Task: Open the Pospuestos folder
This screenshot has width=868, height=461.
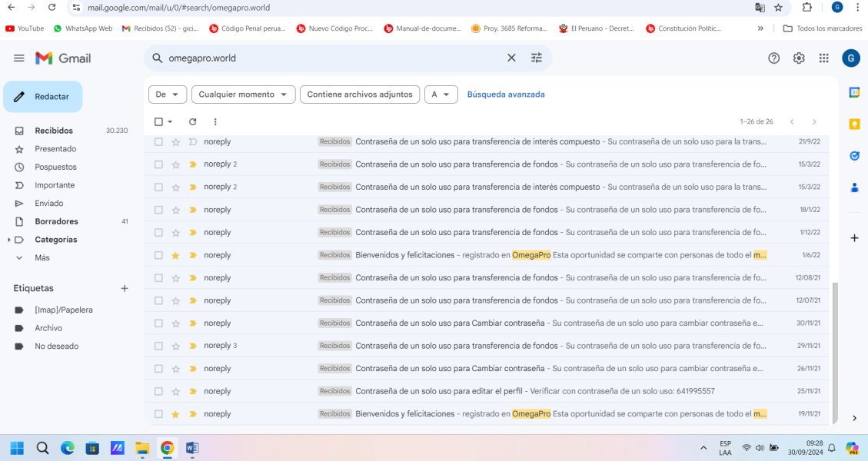Action: point(55,167)
